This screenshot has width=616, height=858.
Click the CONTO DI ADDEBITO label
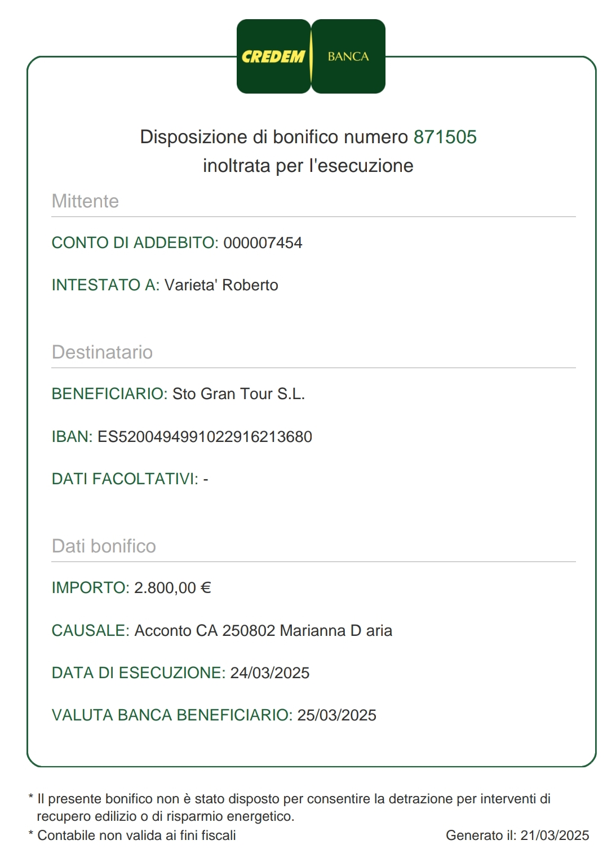[135, 243]
